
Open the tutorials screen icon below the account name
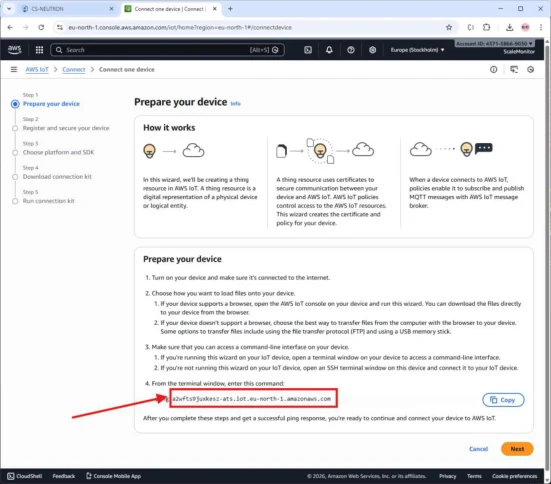(x=514, y=70)
